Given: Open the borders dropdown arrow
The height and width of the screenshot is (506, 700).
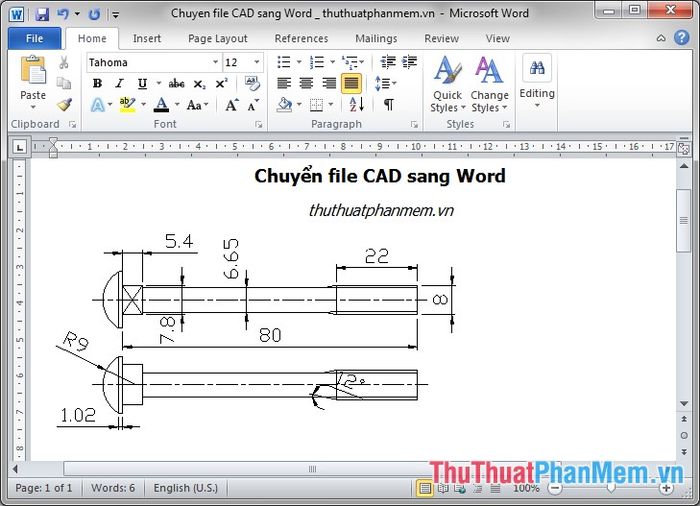Looking at the screenshot, I should pos(331,105).
